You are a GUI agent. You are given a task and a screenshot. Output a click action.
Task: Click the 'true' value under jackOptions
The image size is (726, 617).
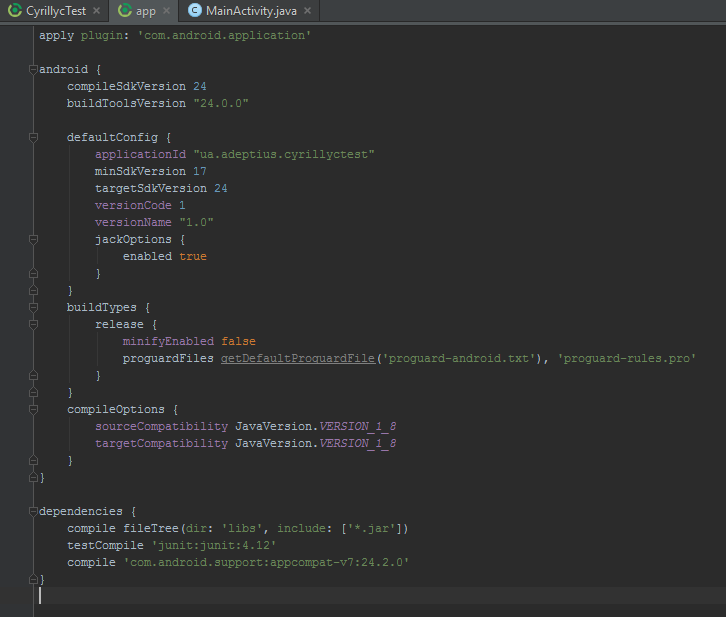(x=193, y=256)
